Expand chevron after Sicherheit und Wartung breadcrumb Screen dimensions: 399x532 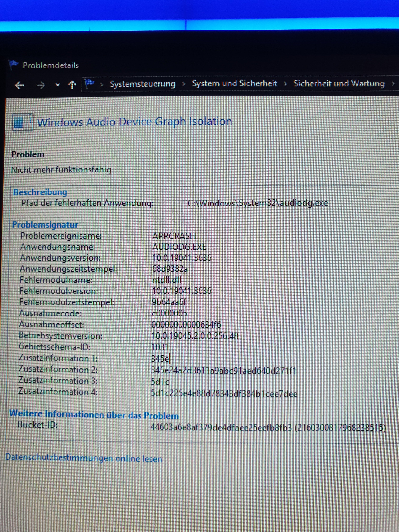[x=393, y=84]
